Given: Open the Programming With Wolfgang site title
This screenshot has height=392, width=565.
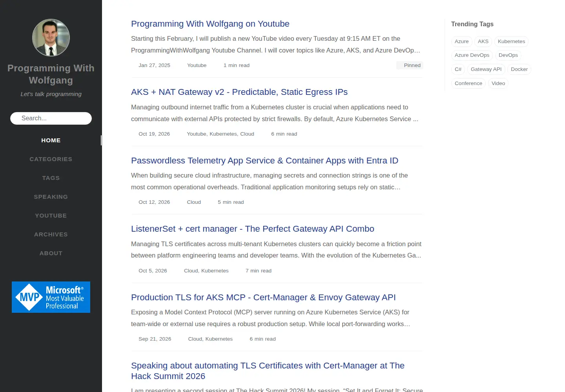Looking at the screenshot, I should pos(51,74).
